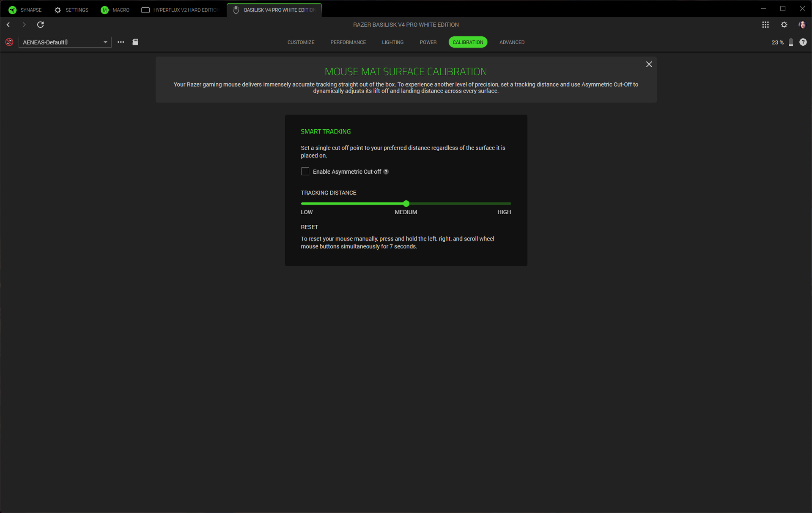Screen dimensions: 812x513
Task: Open the profile options ellipsis menu
Action: 121,42
